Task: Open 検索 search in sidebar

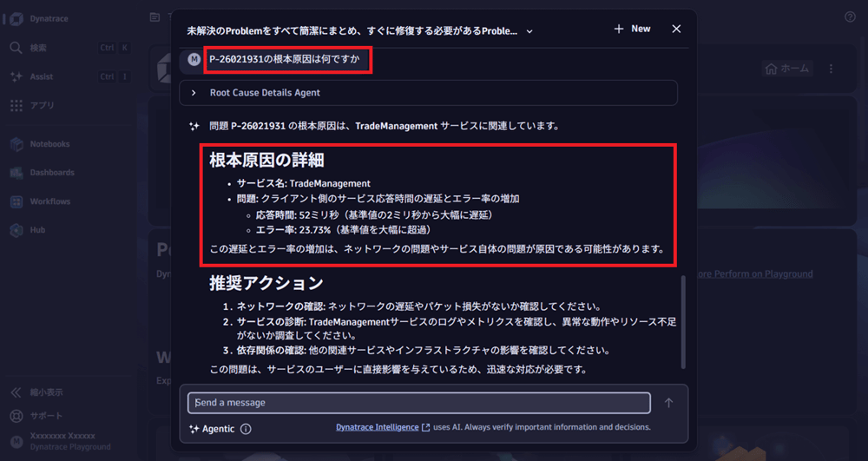Action: pyautogui.click(x=38, y=48)
